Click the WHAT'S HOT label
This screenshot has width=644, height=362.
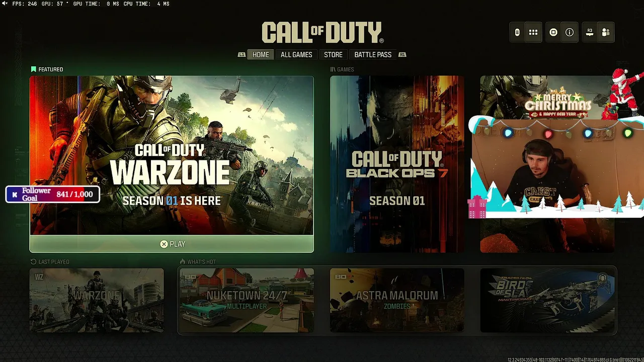pos(202,261)
